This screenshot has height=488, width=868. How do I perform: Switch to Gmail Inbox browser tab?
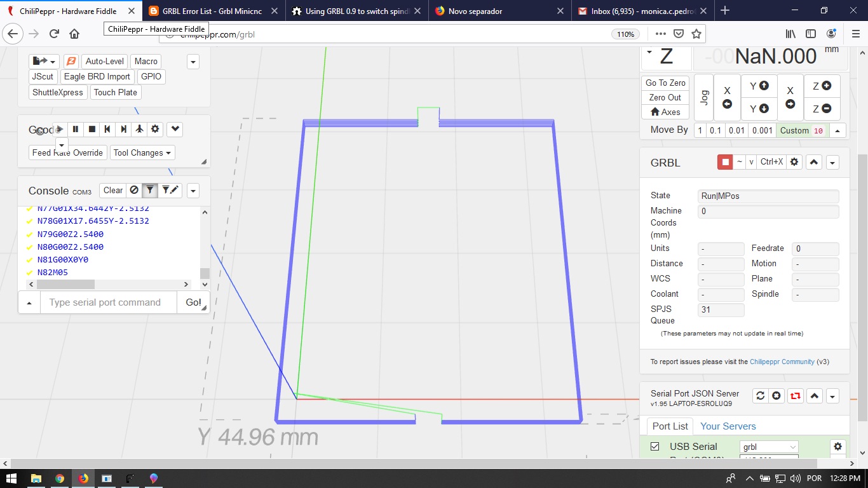tap(643, 11)
